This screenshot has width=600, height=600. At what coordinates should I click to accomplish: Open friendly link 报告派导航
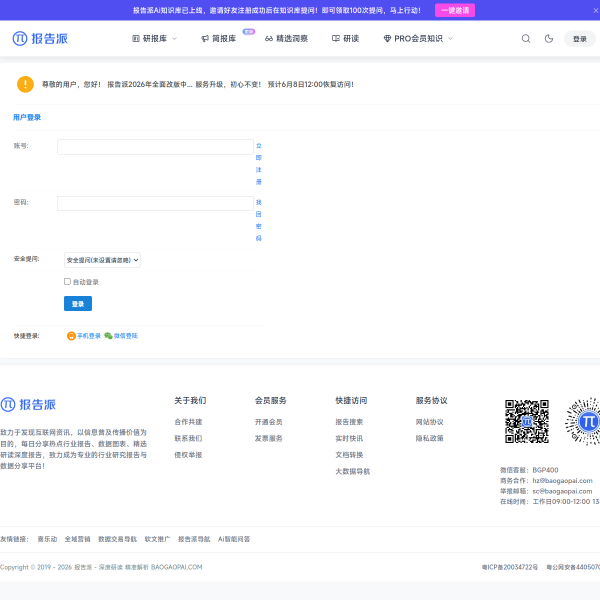[x=194, y=539]
